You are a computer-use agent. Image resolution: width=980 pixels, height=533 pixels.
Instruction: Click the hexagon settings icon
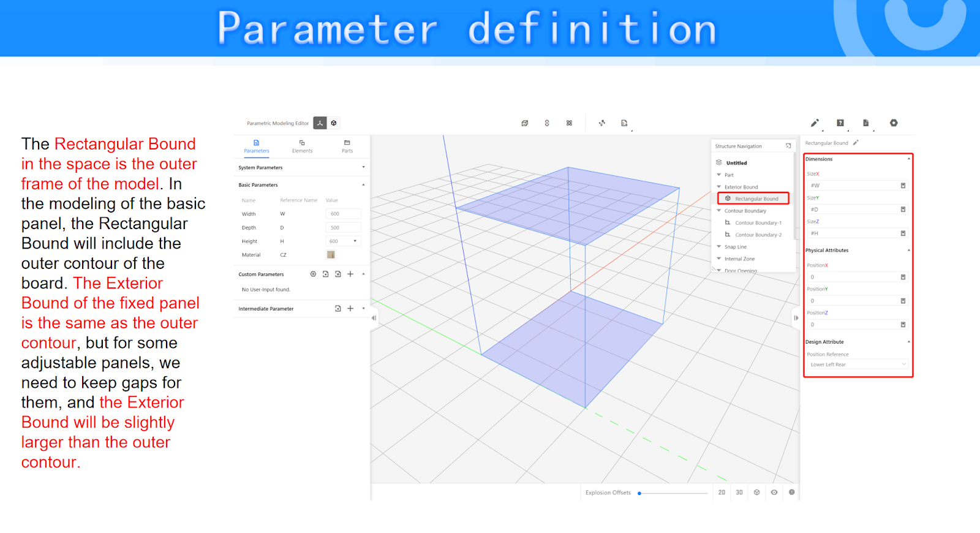point(894,123)
